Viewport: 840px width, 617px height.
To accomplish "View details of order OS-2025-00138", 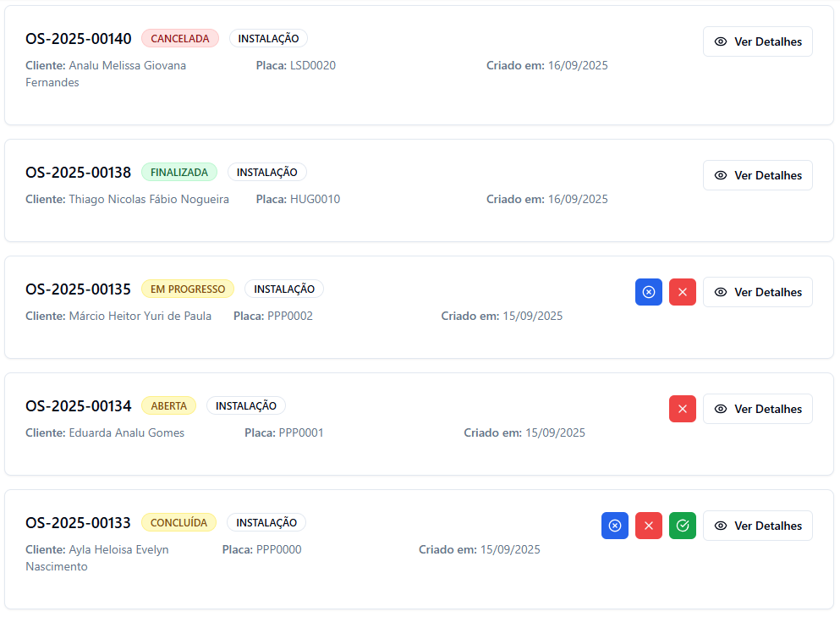I will [757, 175].
